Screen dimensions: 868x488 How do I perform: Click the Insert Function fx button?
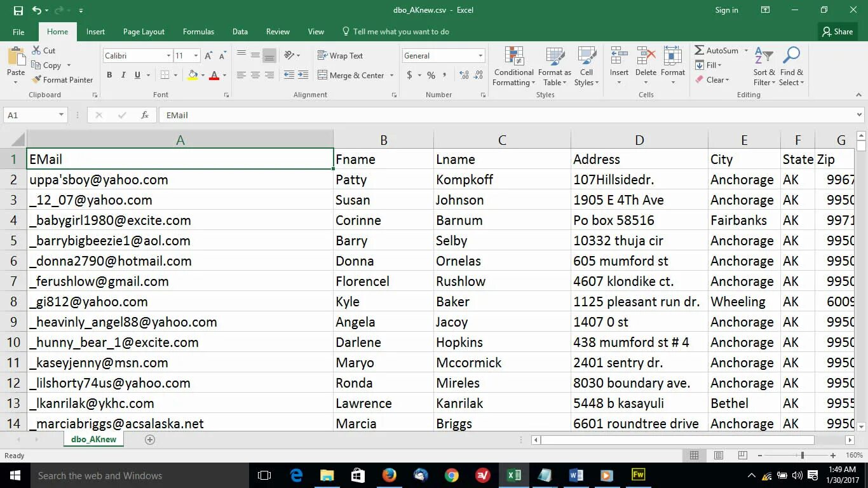click(x=145, y=115)
